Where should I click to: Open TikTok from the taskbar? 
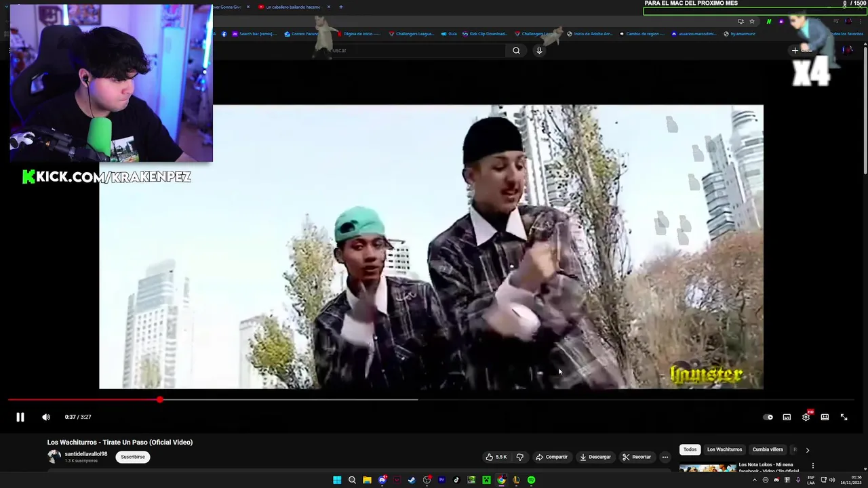click(456, 480)
